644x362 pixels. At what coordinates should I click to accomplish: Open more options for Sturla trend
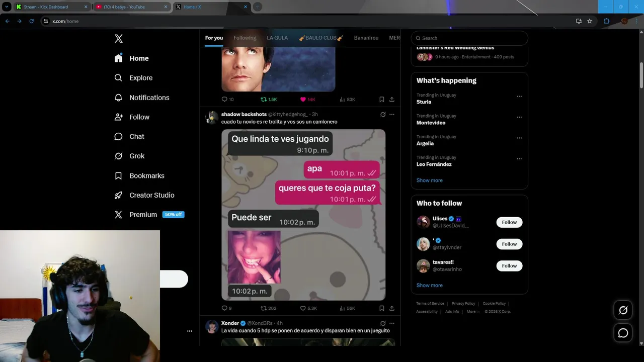(519, 97)
